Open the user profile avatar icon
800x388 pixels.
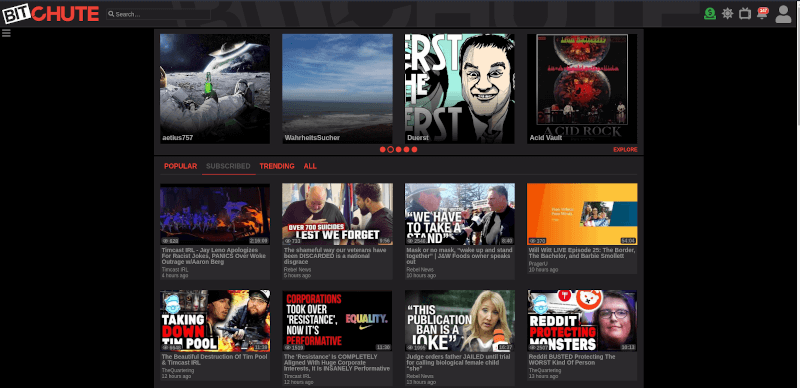783,14
